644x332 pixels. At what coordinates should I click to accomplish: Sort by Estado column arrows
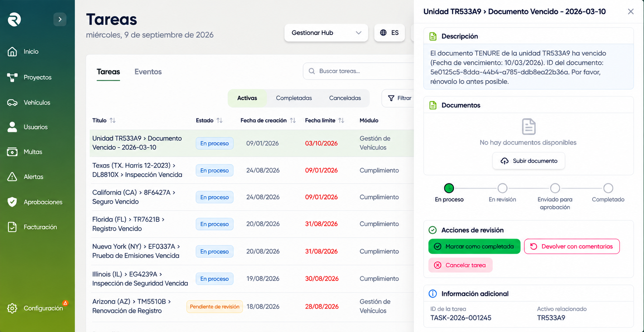tap(220, 120)
